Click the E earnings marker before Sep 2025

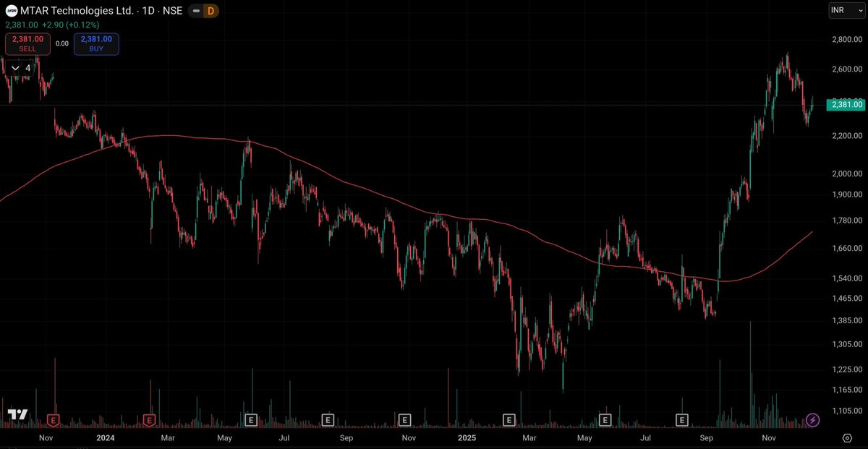coord(681,419)
